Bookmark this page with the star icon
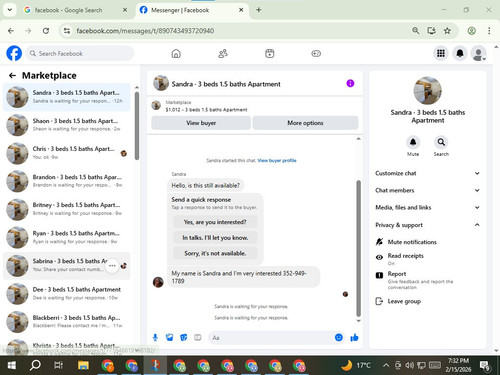Image resolution: width=500 pixels, height=375 pixels. pos(447,31)
